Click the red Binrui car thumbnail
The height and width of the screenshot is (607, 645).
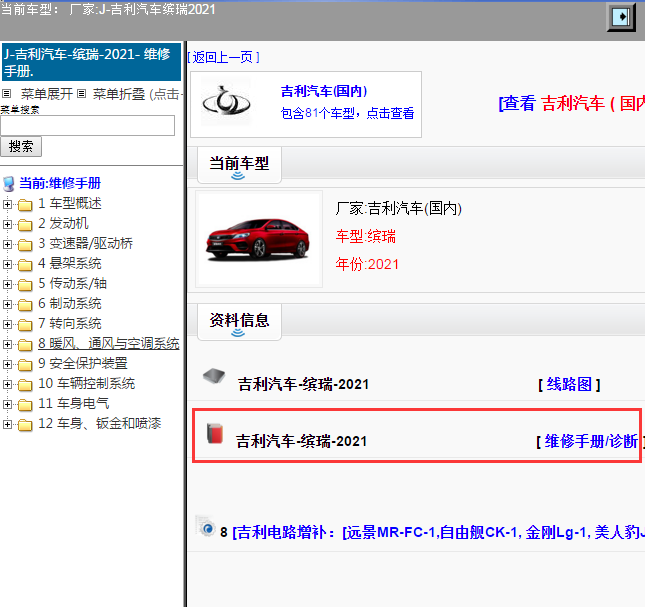[259, 239]
